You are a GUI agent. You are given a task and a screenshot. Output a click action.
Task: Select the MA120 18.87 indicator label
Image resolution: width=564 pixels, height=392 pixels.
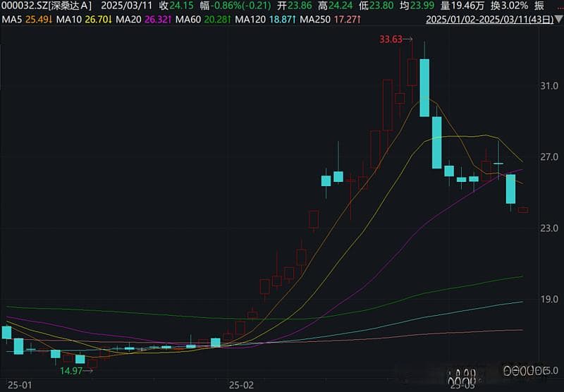pos(266,20)
